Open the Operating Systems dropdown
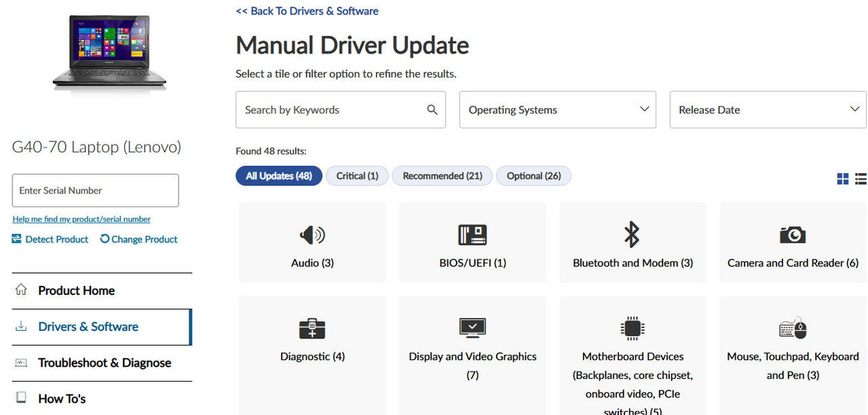868x415 pixels. click(x=558, y=109)
